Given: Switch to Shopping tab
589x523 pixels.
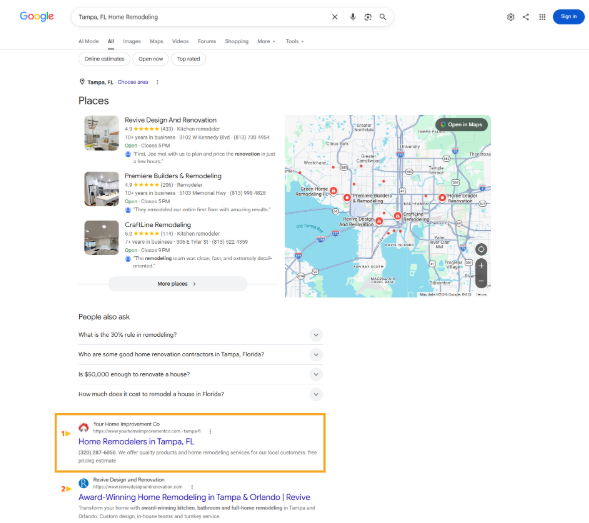Looking at the screenshot, I should 237,41.
